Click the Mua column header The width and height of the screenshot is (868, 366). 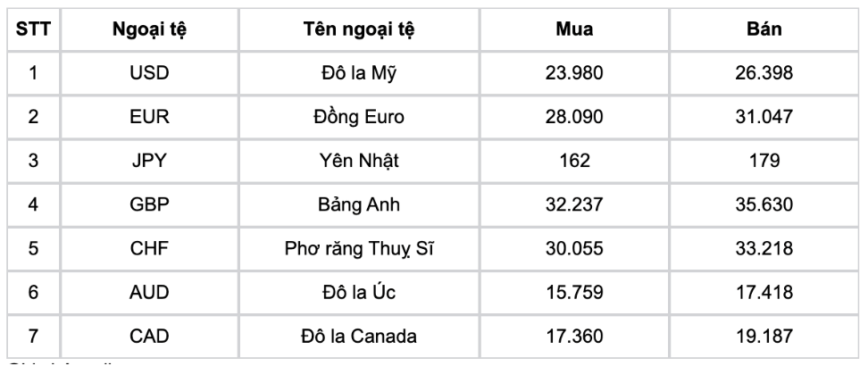tap(574, 29)
